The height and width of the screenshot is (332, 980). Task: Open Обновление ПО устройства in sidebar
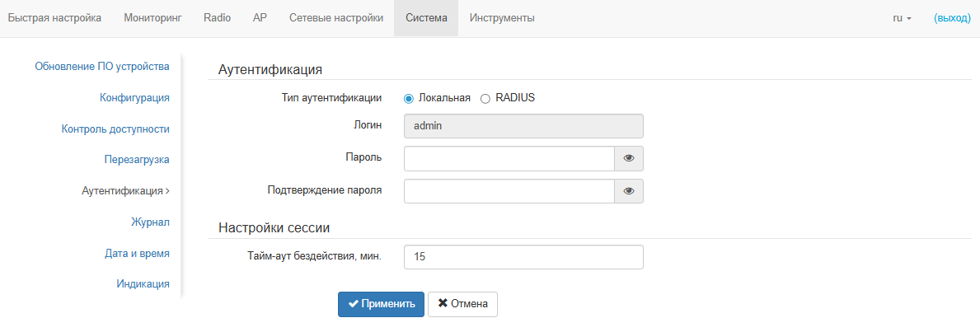102,67
